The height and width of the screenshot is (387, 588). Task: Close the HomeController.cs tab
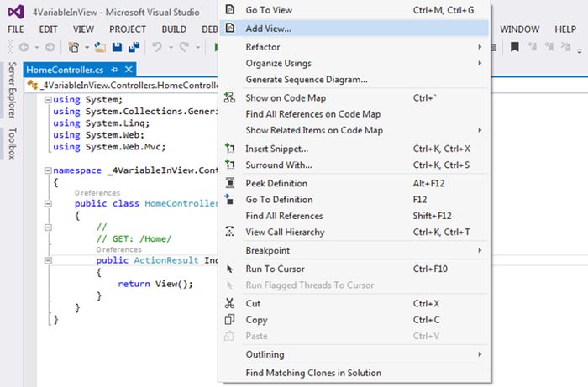pyautogui.click(x=127, y=69)
